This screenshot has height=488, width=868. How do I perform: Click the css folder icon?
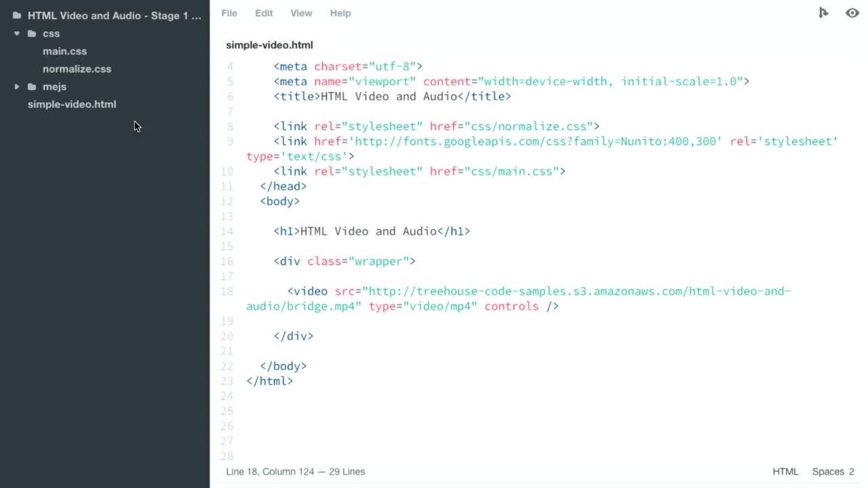pos(32,34)
